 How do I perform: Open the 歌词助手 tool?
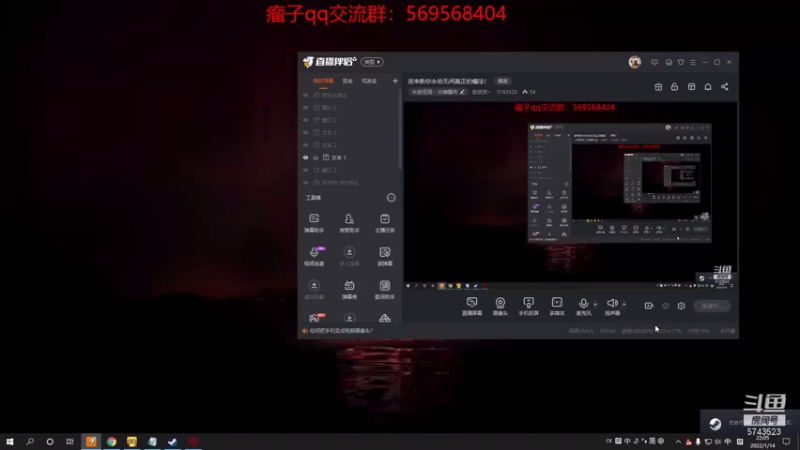[385, 289]
